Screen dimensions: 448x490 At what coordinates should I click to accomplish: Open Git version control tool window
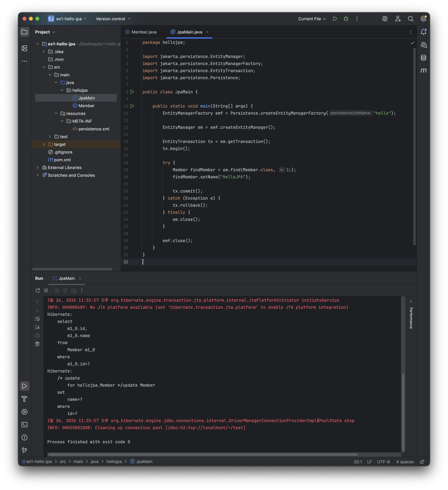[24, 450]
